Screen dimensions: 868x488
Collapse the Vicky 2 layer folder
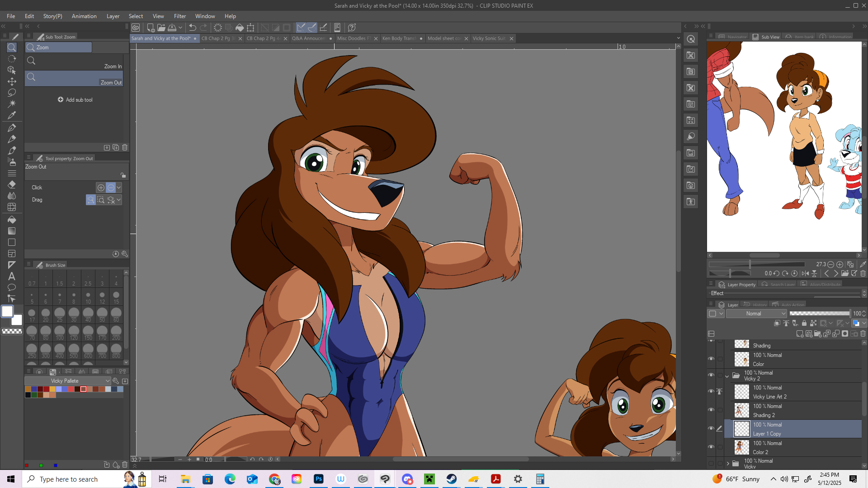(x=727, y=376)
